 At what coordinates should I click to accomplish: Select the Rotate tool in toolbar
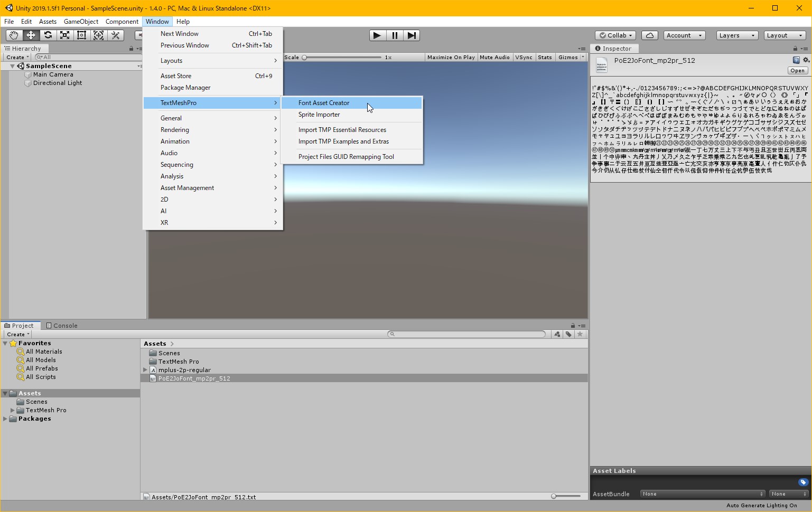click(x=48, y=35)
